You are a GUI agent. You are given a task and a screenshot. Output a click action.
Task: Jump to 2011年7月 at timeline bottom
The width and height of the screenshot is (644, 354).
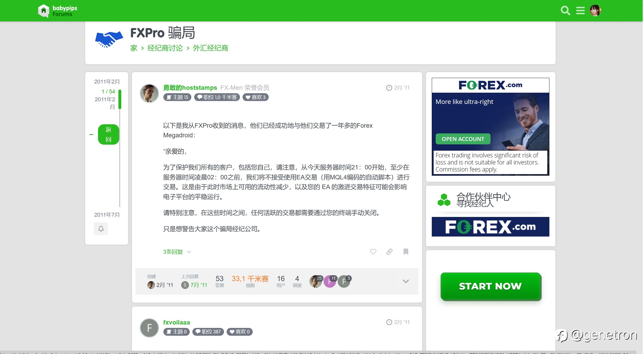coord(107,215)
